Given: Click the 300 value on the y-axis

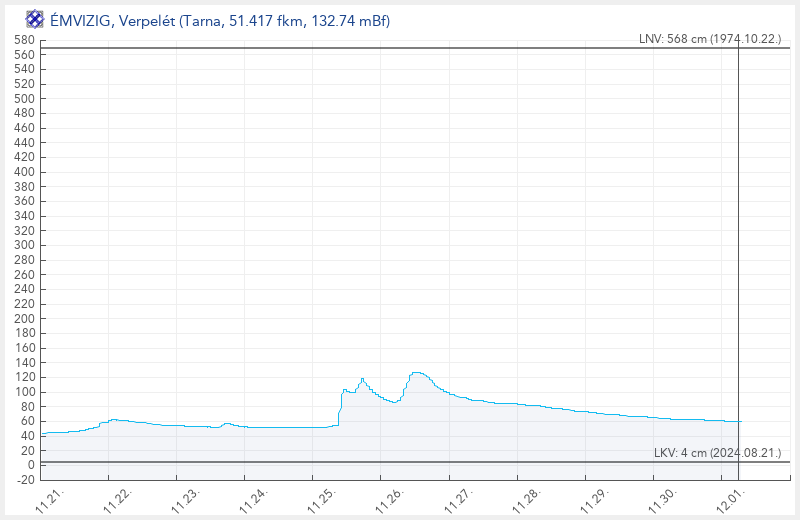Looking at the screenshot, I should (24, 245).
